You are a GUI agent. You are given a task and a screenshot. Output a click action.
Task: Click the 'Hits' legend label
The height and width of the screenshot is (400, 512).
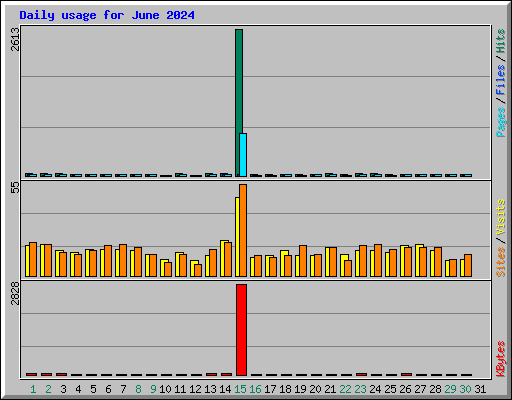click(x=500, y=41)
